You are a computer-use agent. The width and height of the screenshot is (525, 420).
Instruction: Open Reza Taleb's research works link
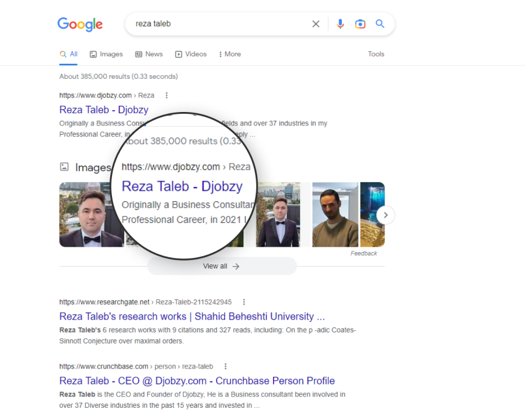192,316
